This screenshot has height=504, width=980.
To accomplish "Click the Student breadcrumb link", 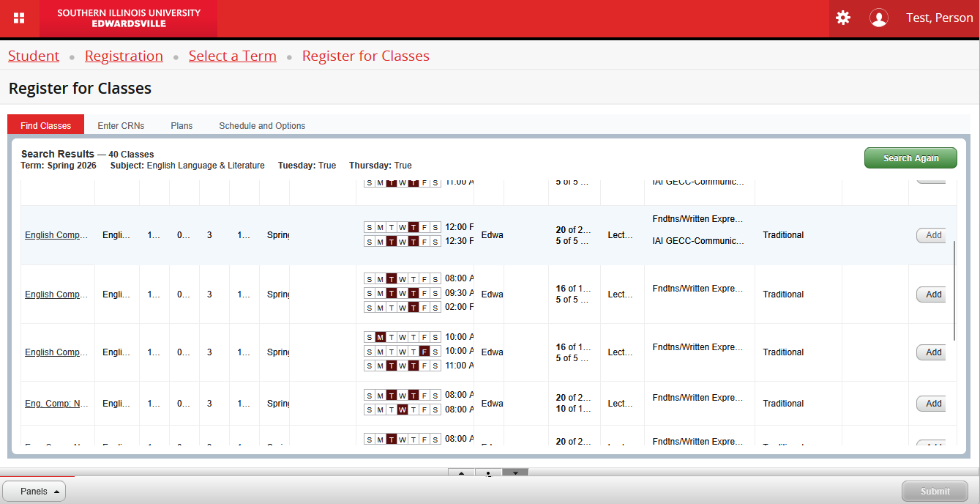I will [x=34, y=56].
